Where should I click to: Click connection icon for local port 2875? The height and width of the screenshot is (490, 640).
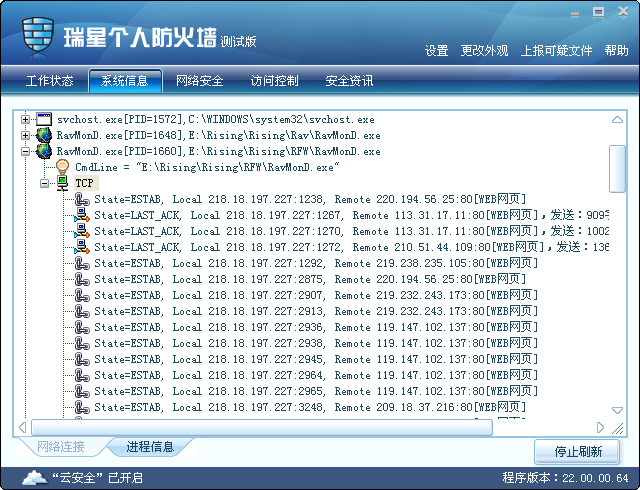coord(82,279)
